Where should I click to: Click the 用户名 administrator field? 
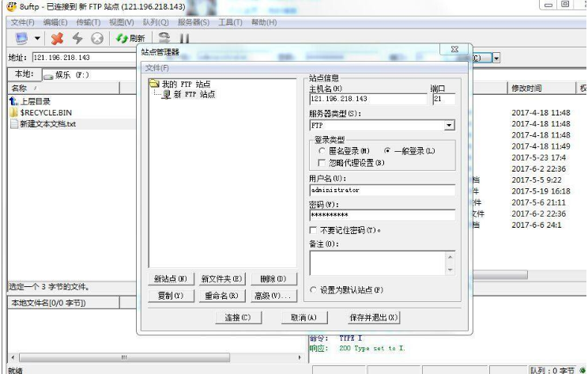[383, 191]
